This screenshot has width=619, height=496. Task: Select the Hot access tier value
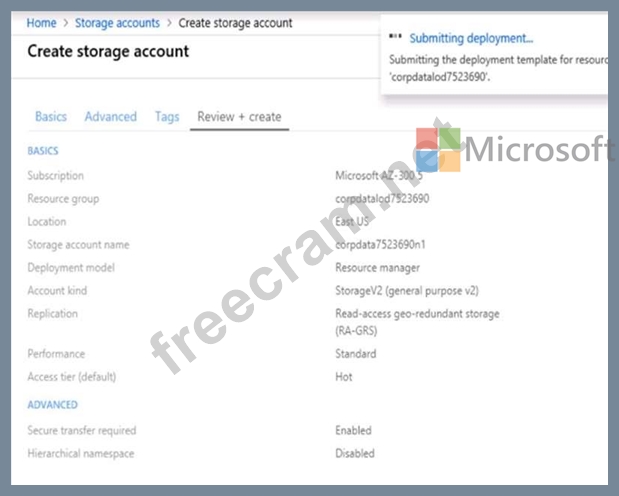pos(344,377)
